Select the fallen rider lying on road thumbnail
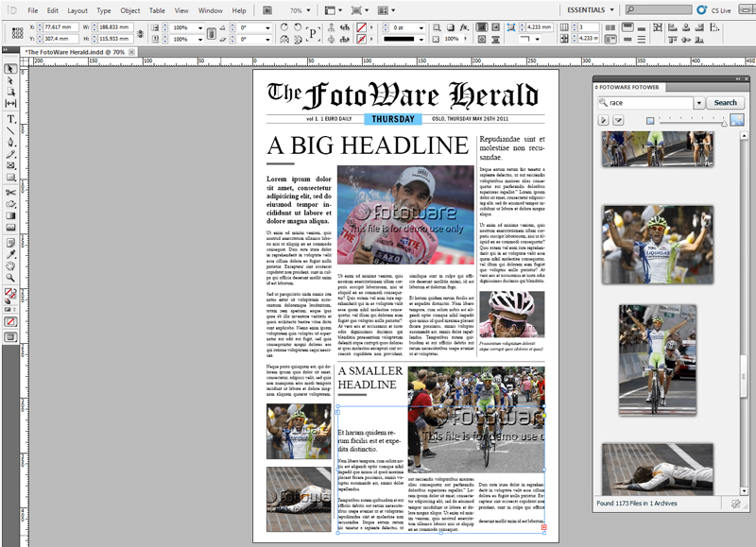756x547 pixels. (x=658, y=470)
